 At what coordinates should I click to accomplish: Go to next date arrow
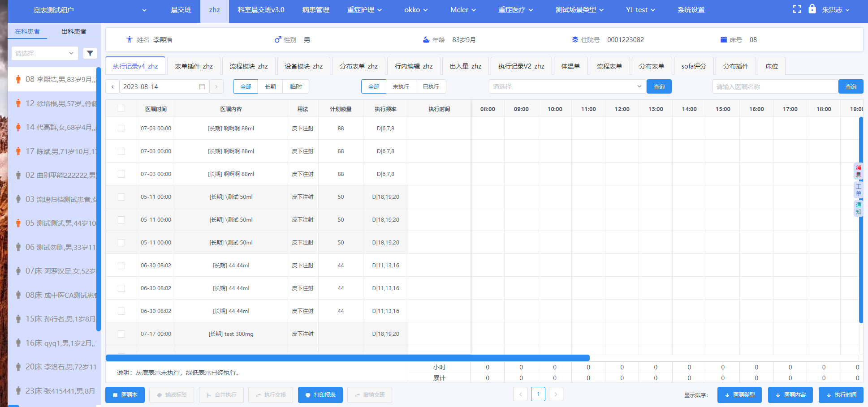[x=216, y=86]
